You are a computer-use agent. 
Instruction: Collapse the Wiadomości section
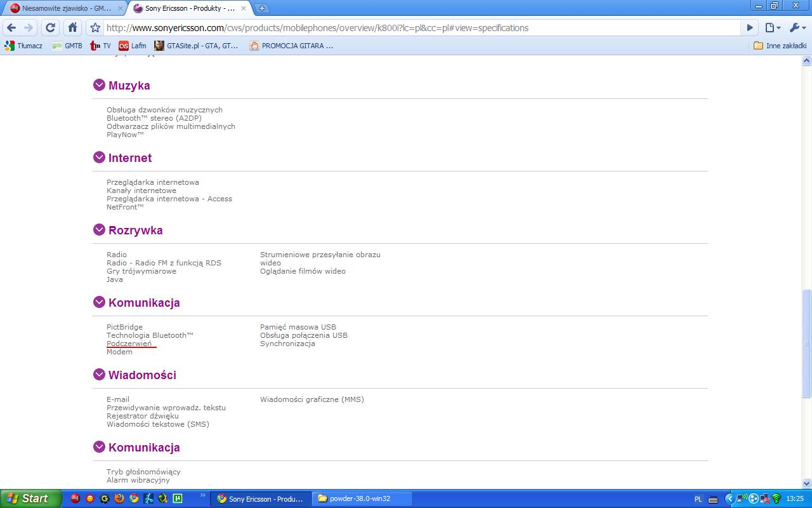pos(99,375)
